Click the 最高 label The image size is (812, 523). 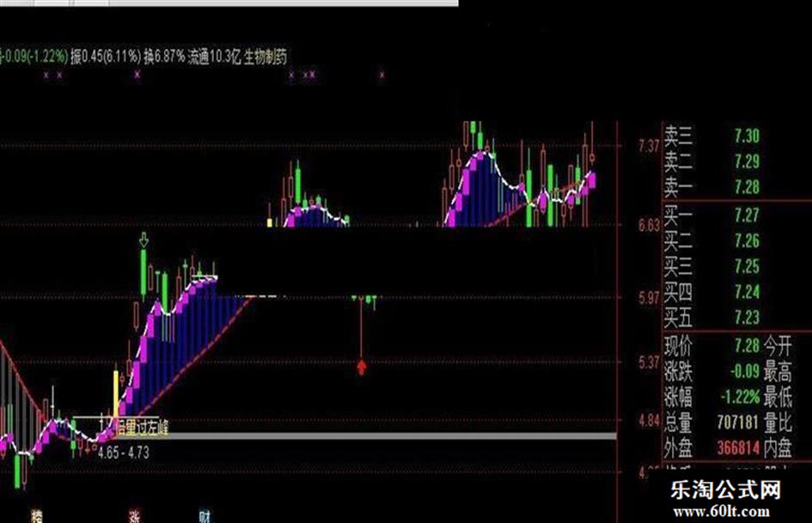click(x=778, y=371)
